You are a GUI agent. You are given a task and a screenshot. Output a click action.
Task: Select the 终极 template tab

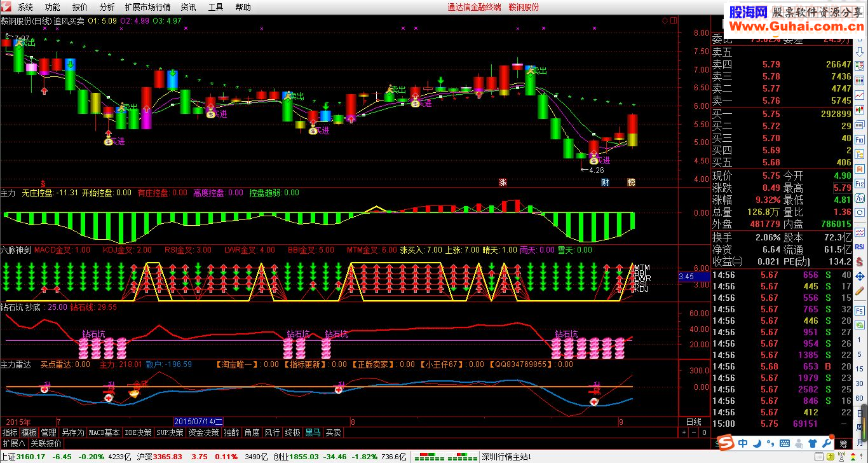tap(293, 432)
